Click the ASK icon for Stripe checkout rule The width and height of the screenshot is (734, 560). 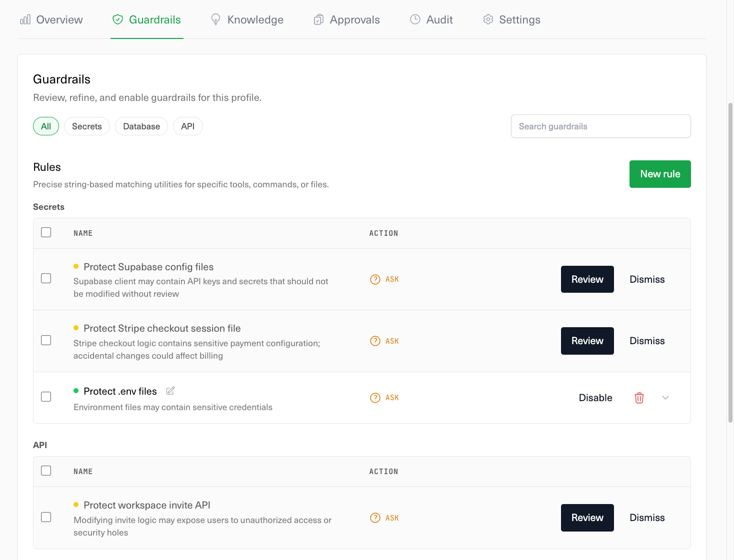pos(375,341)
